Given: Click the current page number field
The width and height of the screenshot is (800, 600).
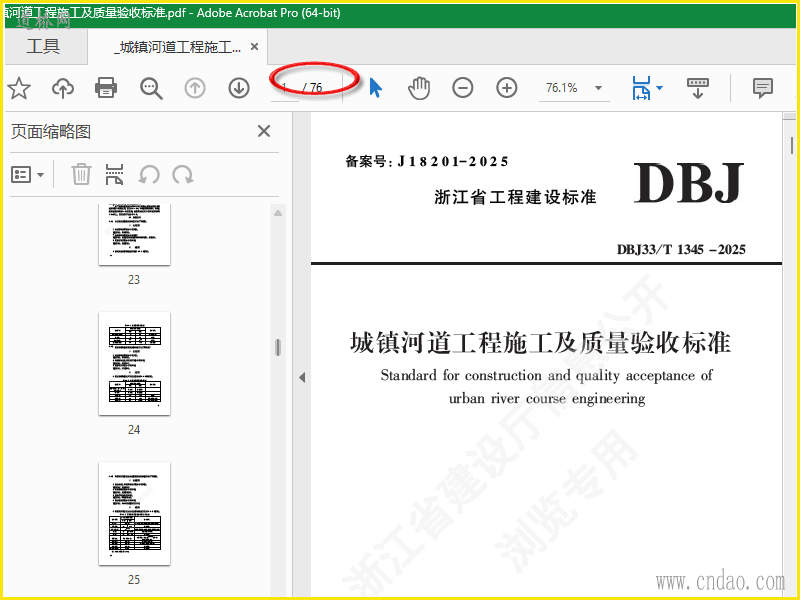Looking at the screenshot, I should pyautogui.click(x=285, y=88).
